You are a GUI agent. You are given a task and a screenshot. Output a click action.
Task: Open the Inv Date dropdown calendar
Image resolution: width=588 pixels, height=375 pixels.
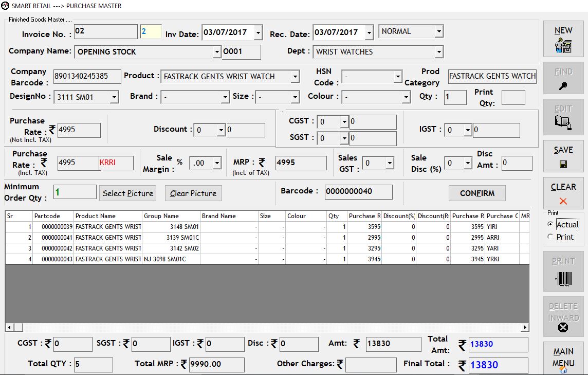coord(258,32)
